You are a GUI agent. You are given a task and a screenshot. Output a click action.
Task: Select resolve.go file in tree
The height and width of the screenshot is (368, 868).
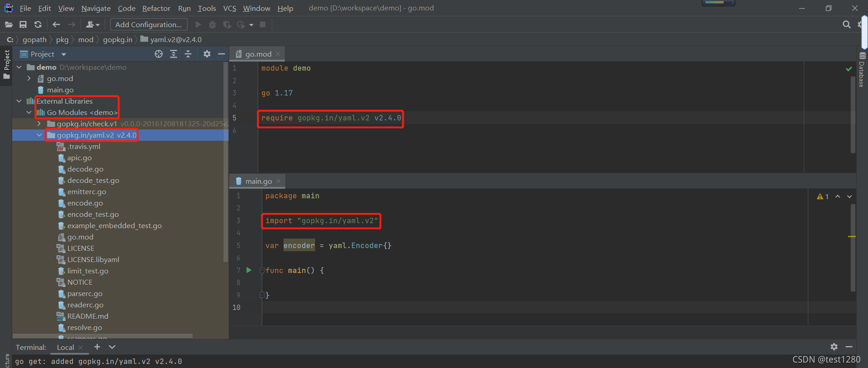(85, 327)
